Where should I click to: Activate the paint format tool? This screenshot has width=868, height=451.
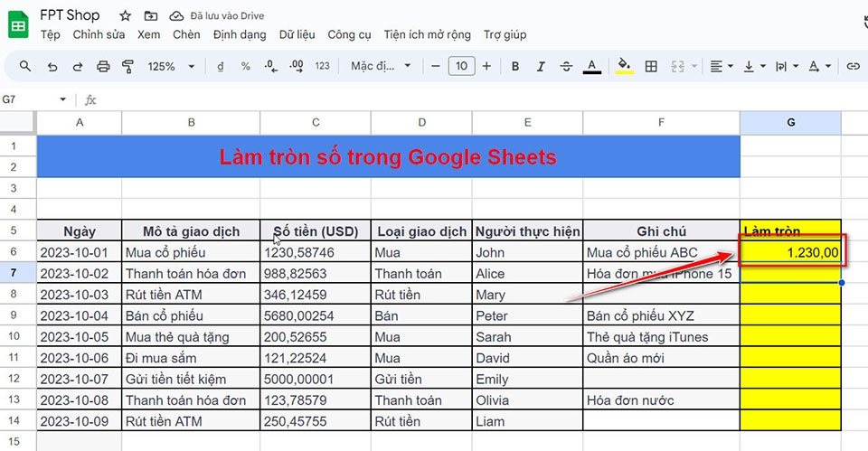(127, 66)
